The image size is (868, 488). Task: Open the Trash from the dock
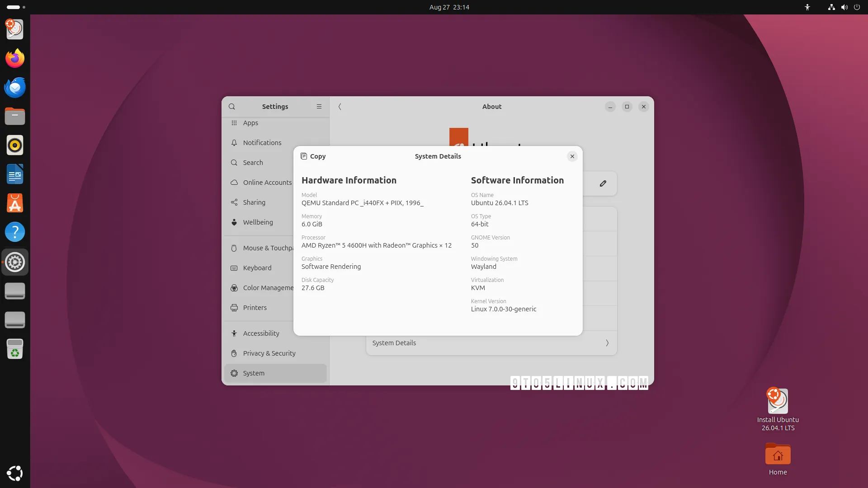[15, 349]
